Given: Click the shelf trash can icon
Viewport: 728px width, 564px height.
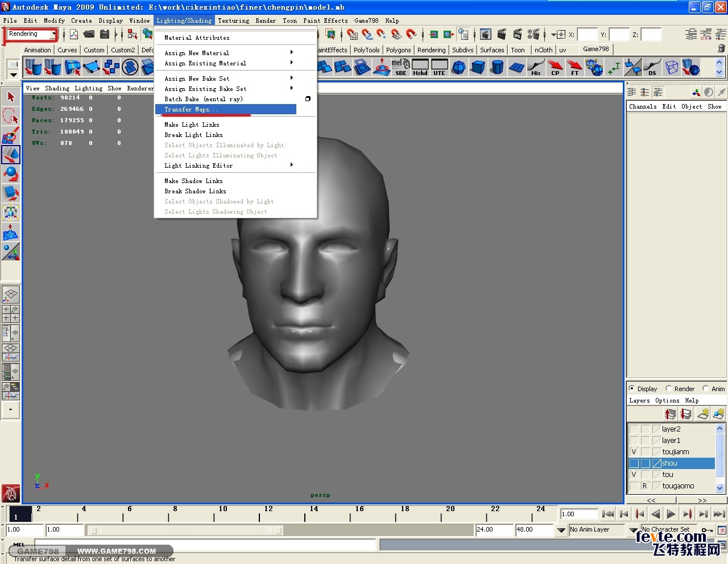Looking at the screenshot, I should pyautogui.click(x=721, y=49).
